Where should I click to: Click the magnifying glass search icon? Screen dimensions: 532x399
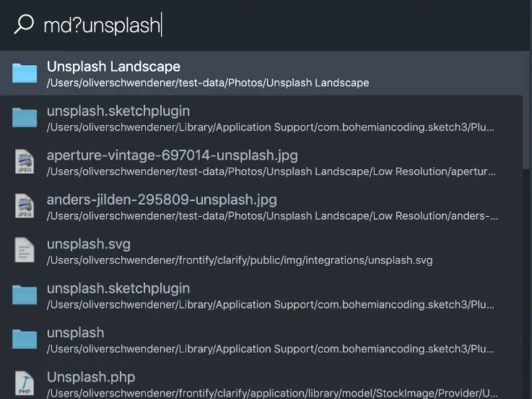click(24, 24)
